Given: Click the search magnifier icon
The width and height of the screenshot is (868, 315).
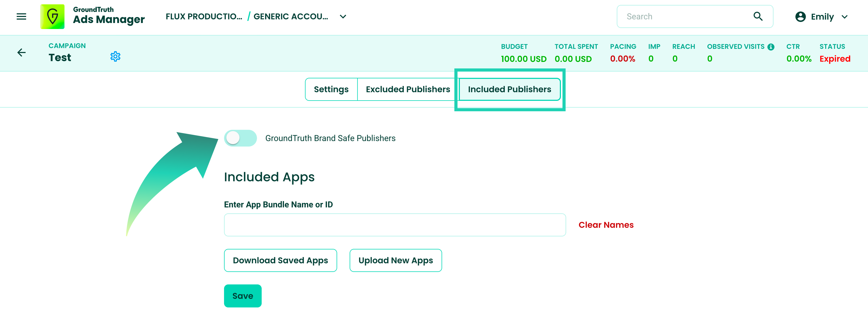Looking at the screenshot, I should [x=758, y=16].
